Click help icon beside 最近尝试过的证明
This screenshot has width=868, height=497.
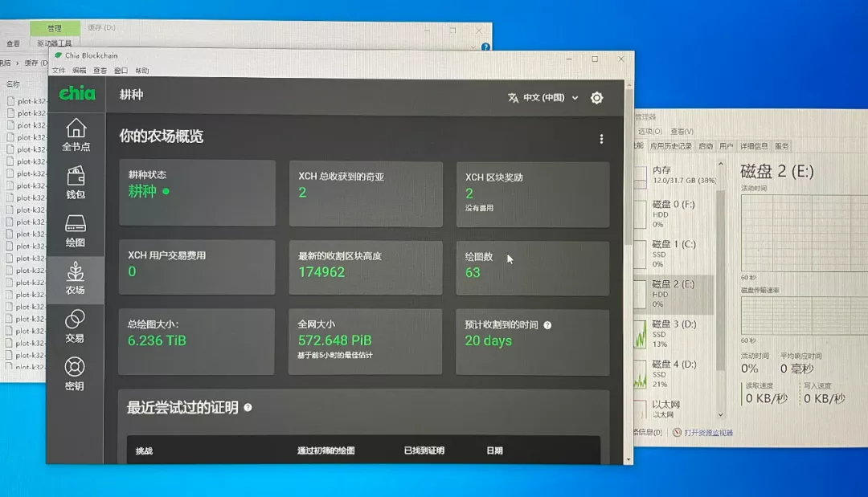pyautogui.click(x=248, y=408)
